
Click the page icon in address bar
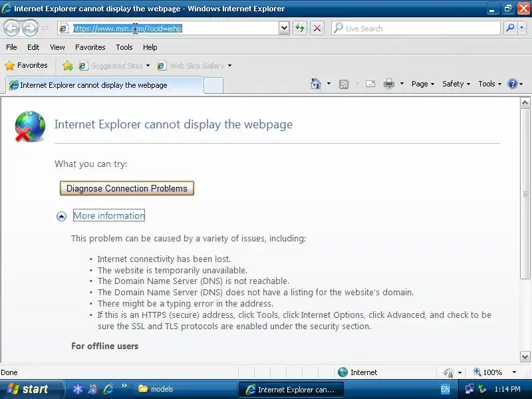pyautogui.click(x=64, y=29)
